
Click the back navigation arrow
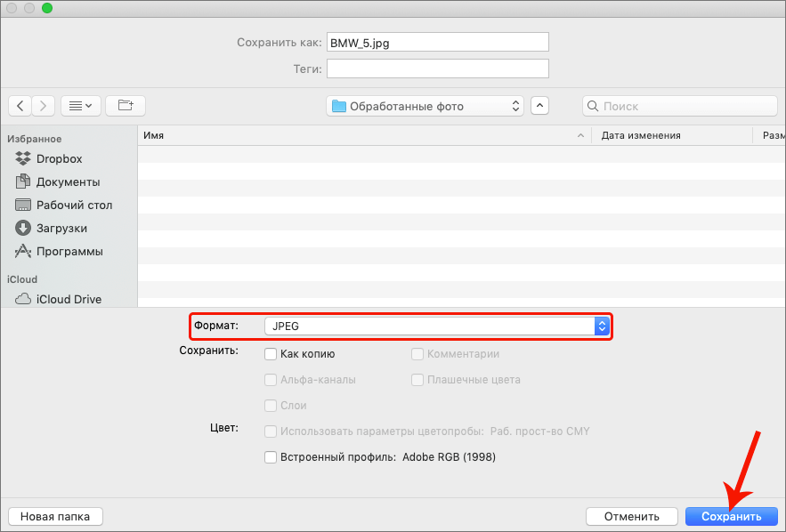tap(20, 106)
